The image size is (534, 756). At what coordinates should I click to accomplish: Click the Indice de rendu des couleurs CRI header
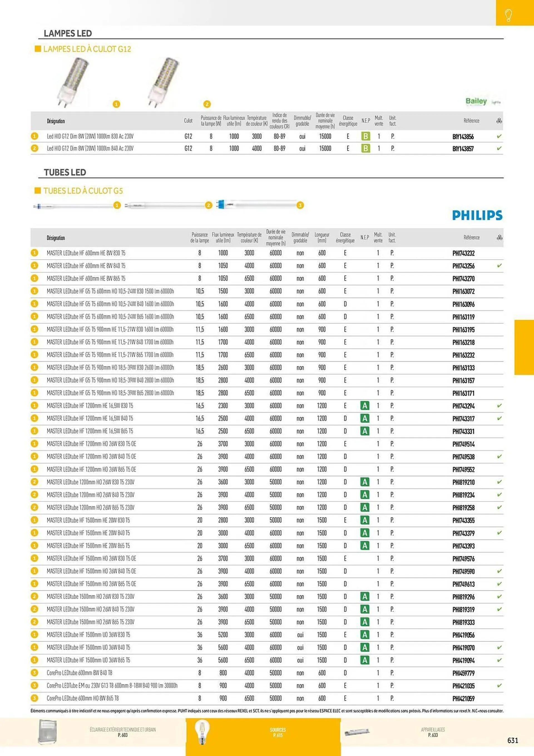tap(279, 121)
